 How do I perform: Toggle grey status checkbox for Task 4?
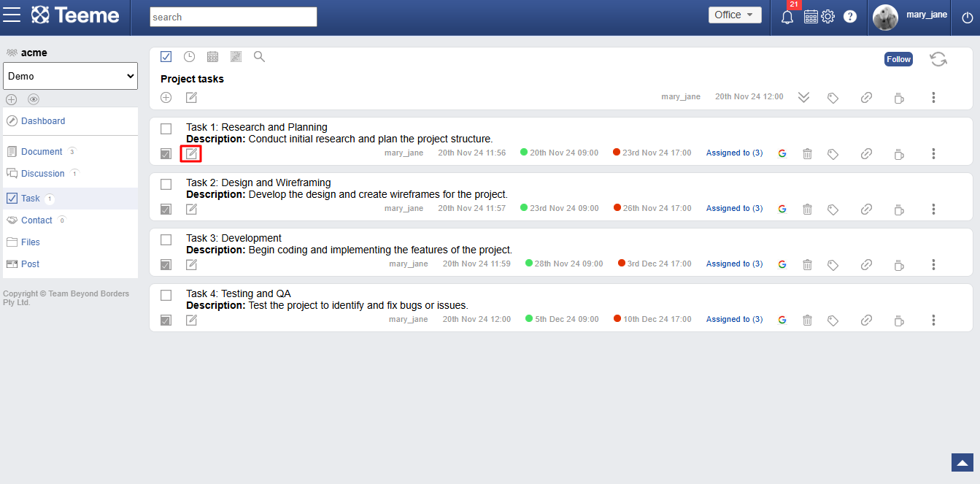tap(166, 320)
